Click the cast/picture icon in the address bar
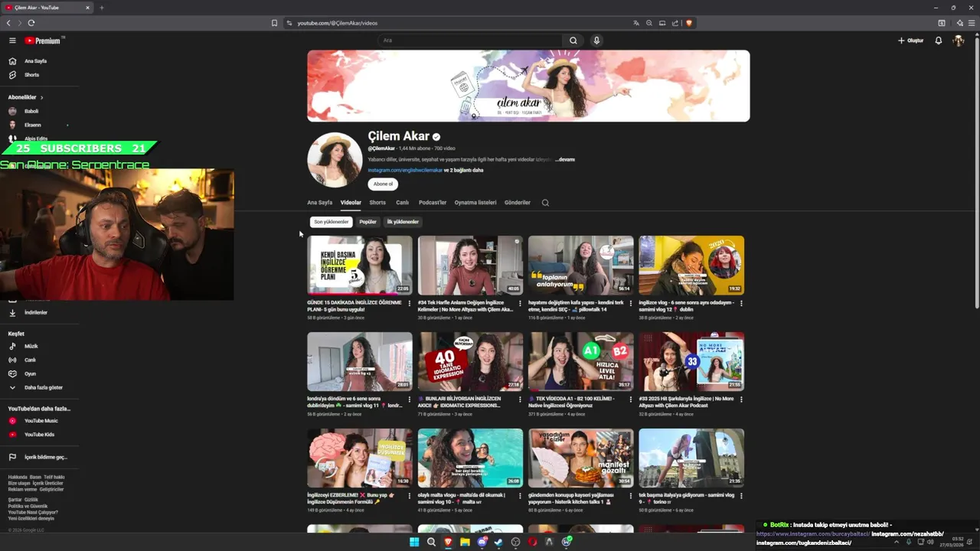Viewport: 980px width, 551px height. (x=662, y=23)
